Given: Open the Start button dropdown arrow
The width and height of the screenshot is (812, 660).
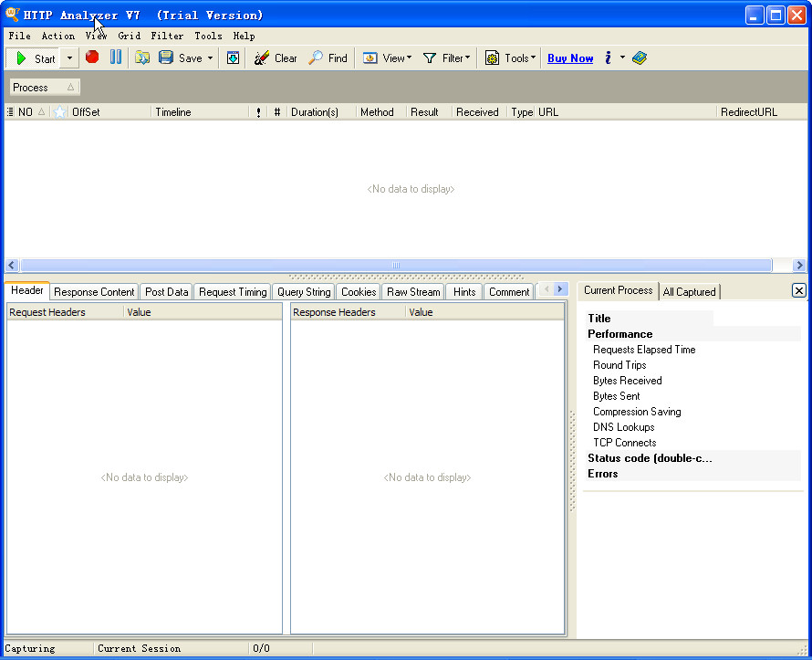Looking at the screenshot, I should [x=69, y=58].
